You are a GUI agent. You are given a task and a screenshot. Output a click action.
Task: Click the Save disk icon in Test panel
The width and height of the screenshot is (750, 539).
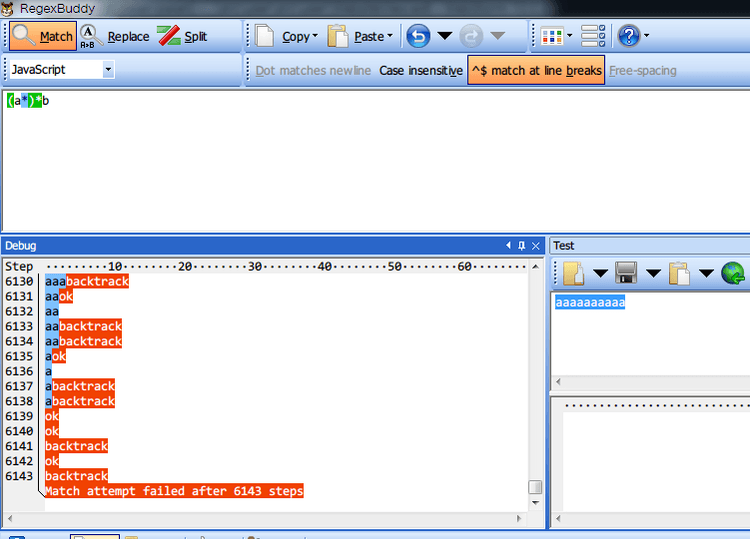626,273
